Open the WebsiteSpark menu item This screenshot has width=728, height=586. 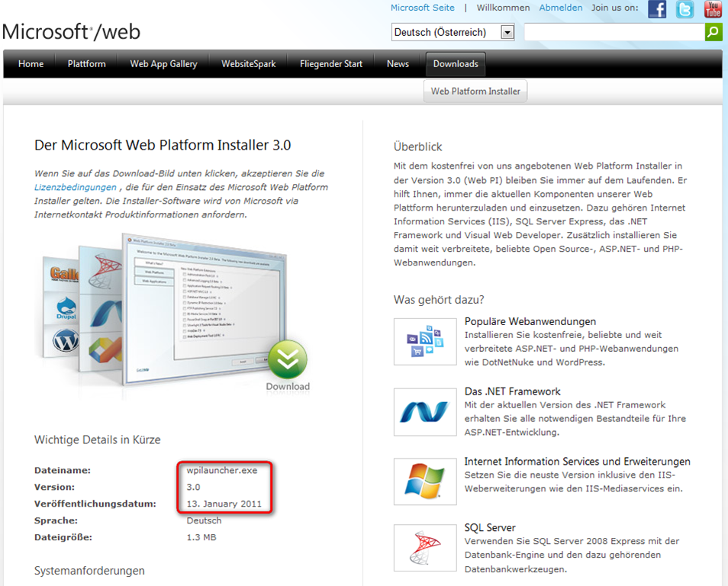(x=249, y=63)
